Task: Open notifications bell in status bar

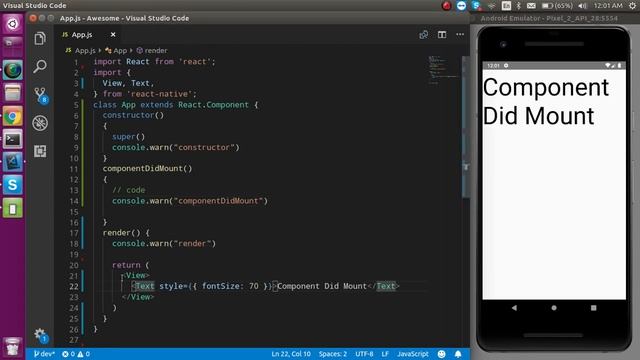Action: pyautogui.click(x=458, y=354)
